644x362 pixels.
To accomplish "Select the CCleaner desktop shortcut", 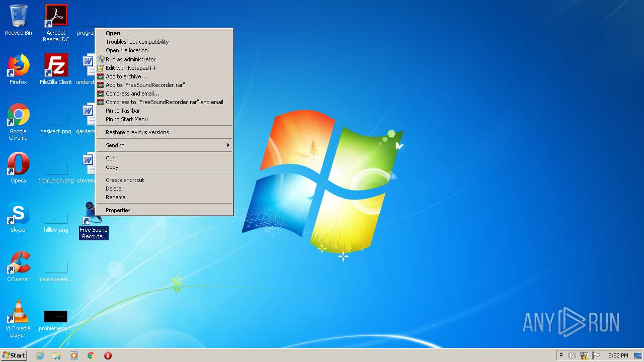I will [x=18, y=266].
